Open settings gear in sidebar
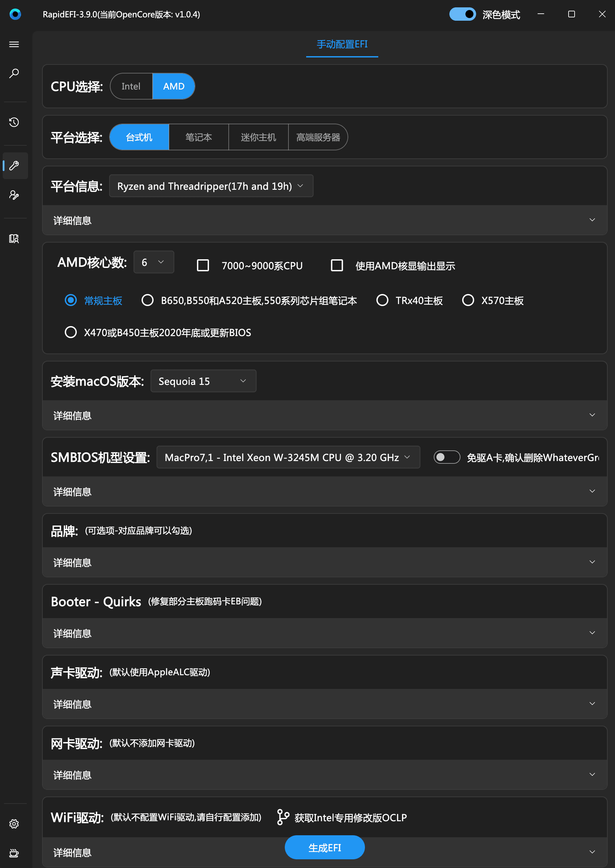The image size is (615, 868). (x=14, y=824)
